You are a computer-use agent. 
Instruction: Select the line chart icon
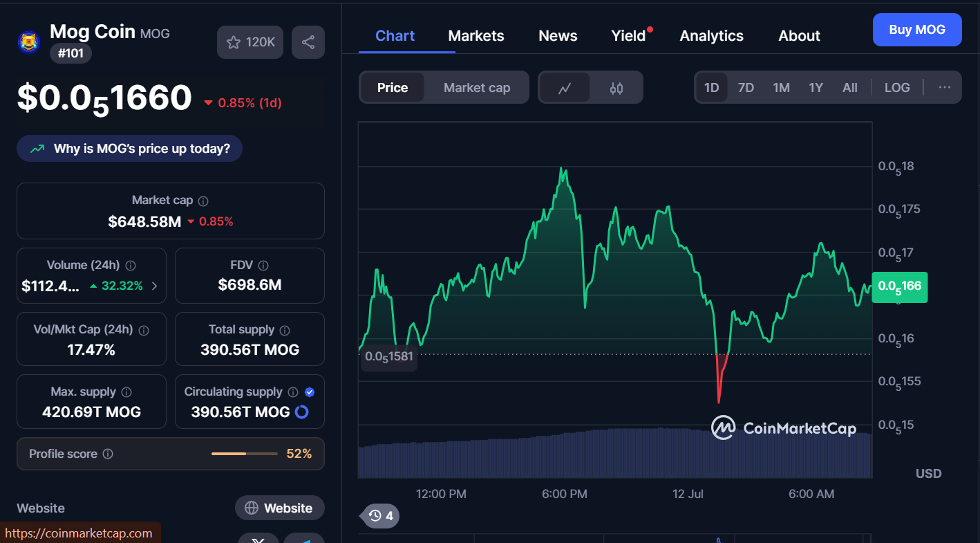point(565,88)
